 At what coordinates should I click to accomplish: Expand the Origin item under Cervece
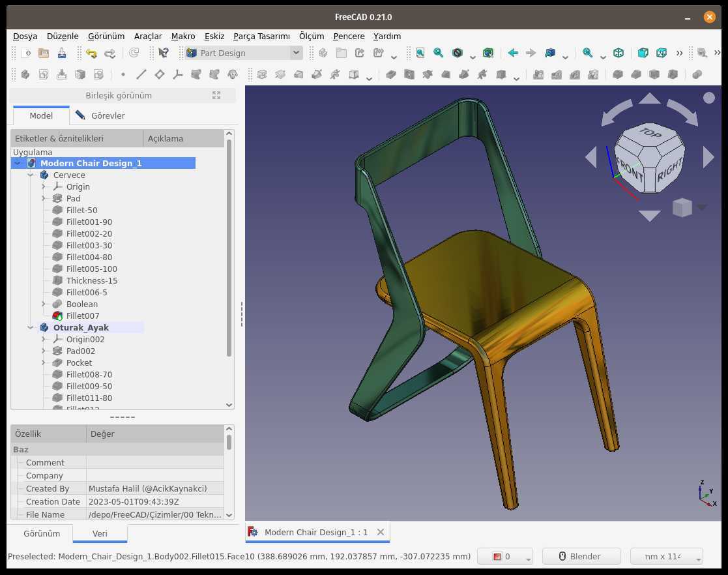point(43,186)
